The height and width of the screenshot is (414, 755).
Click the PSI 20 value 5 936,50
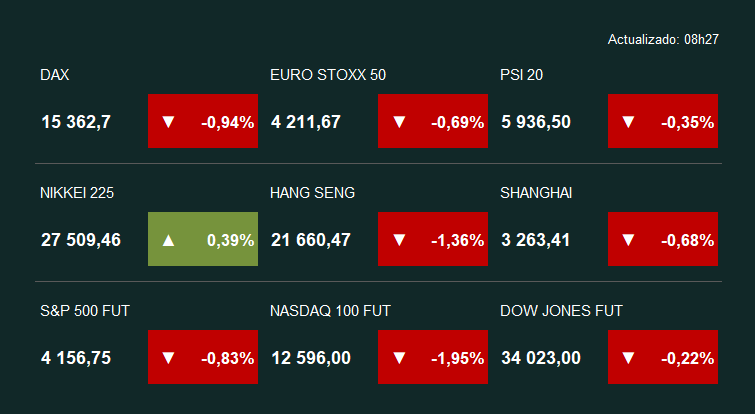coord(535,122)
